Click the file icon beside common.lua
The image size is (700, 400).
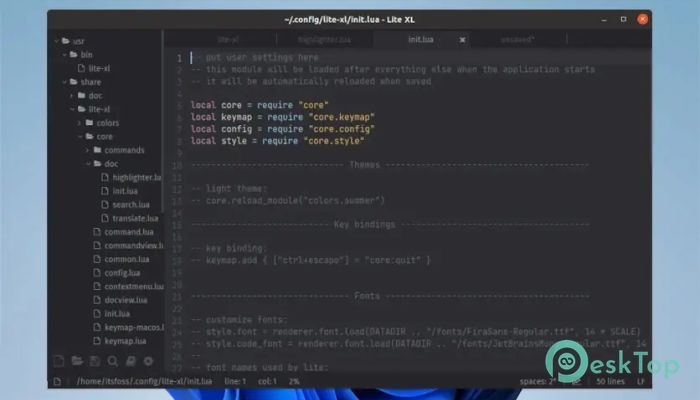point(97,259)
